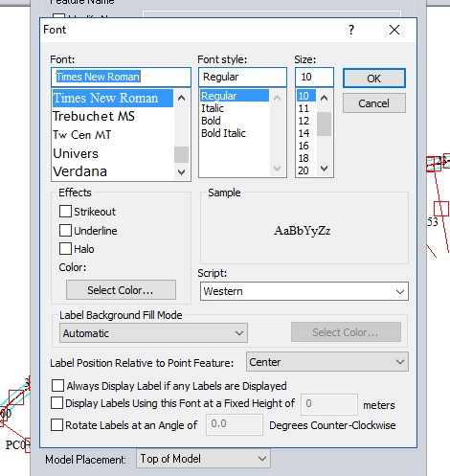Click the rotation angle degrees input field

click(235, 424)
